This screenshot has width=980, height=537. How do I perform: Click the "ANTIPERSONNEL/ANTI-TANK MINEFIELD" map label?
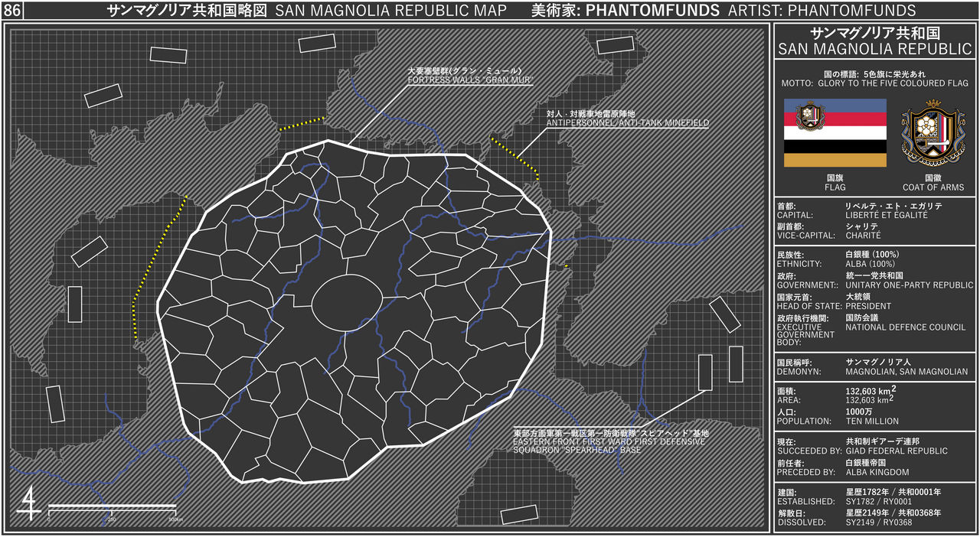[628, 122]
